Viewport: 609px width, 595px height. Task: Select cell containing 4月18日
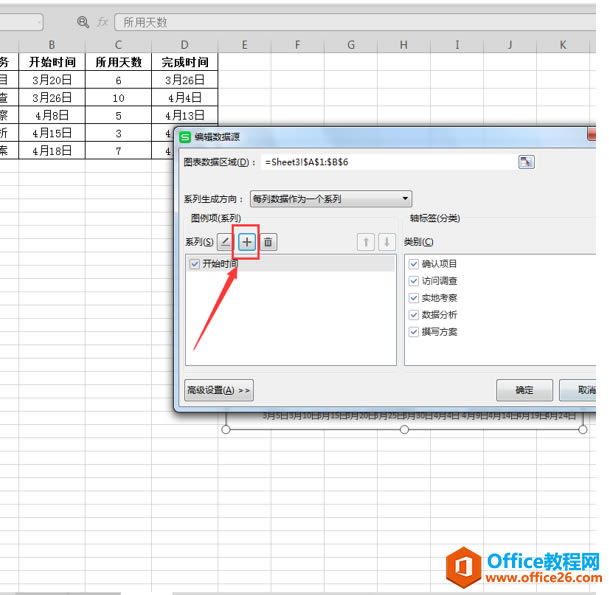tap(52, 150)
